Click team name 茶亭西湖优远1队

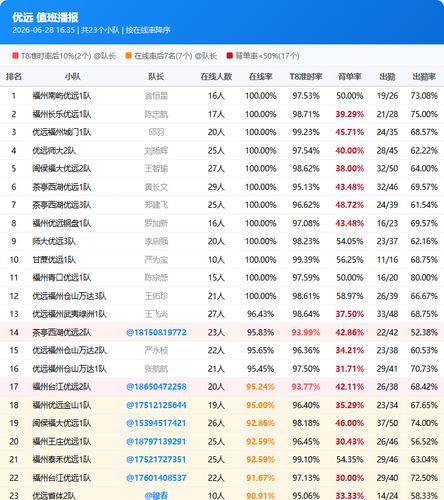[62, 187]
